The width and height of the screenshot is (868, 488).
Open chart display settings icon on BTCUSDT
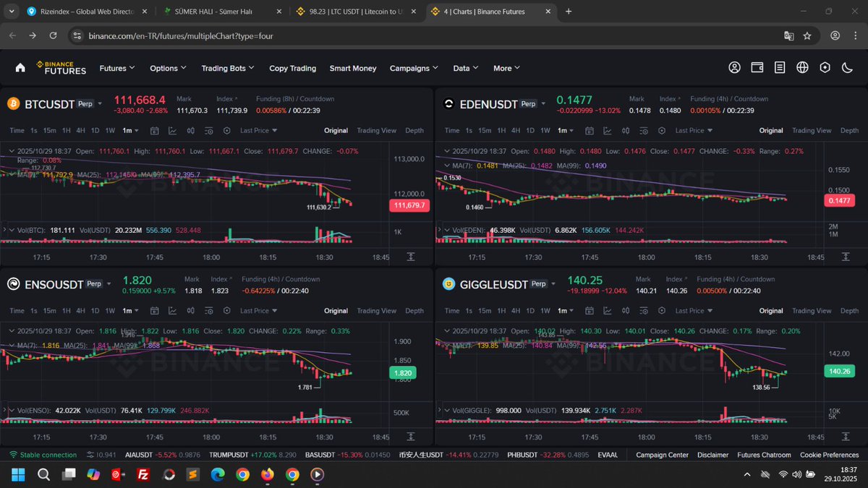(x=209, y=131)
